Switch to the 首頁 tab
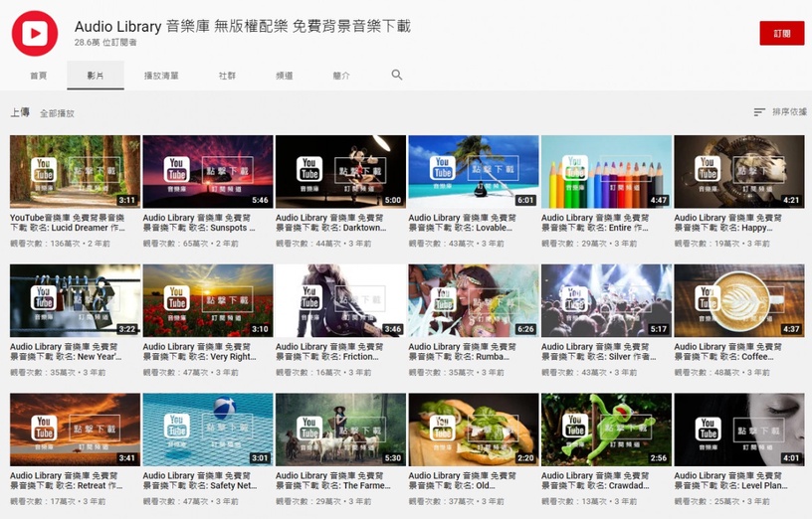Viewport: 812px width, 519px height. coord(39,76)
